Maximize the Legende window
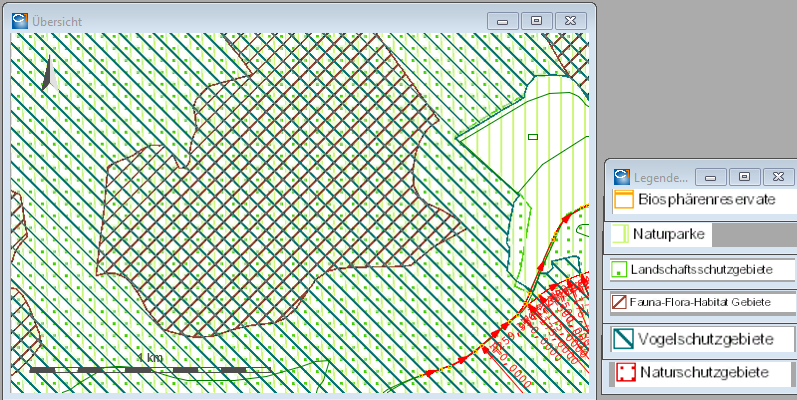The width and height of the screenshot is (797, 400). 744,177
